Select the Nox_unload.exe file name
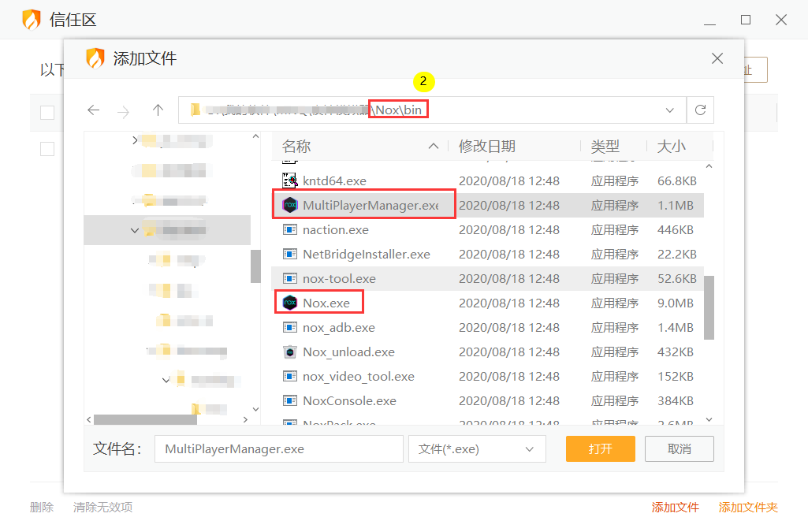This screenshot has height=532, width=808. [x=349, y=352]
